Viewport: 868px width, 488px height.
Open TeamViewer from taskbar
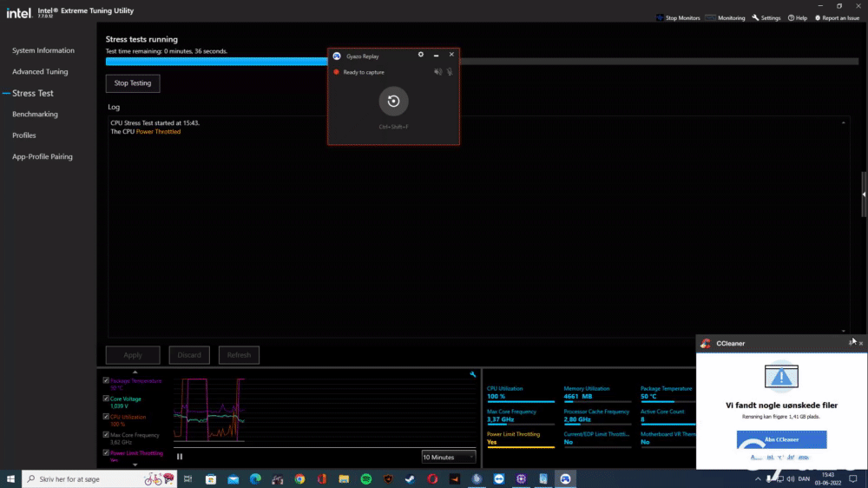[499, 478]
